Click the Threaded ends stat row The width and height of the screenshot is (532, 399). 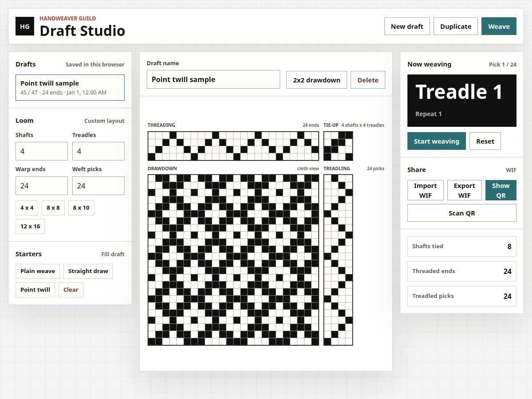pyautogui.click(x=462, y=271)
